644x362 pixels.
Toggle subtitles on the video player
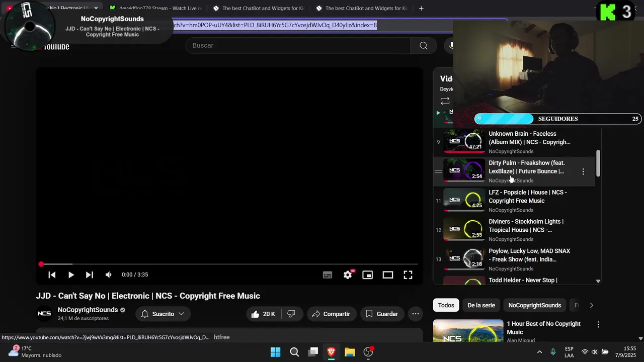328,275
